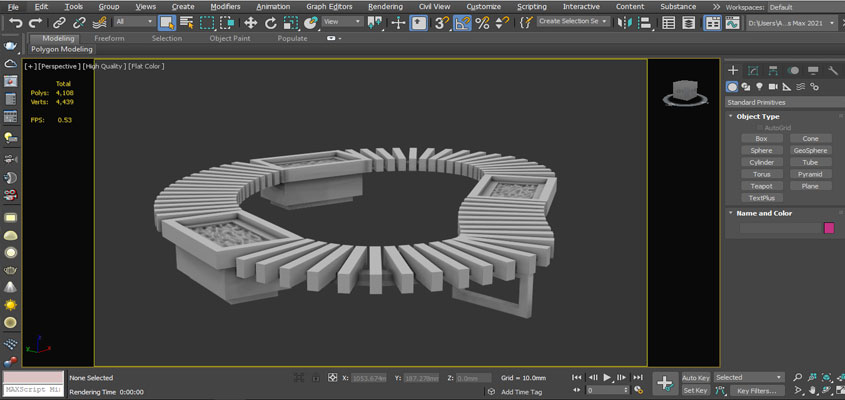Click the Sphere object type button
Image resolution: width=845 pixels, height=400 pixels.
pyautogui.click(x=761, y=151)
